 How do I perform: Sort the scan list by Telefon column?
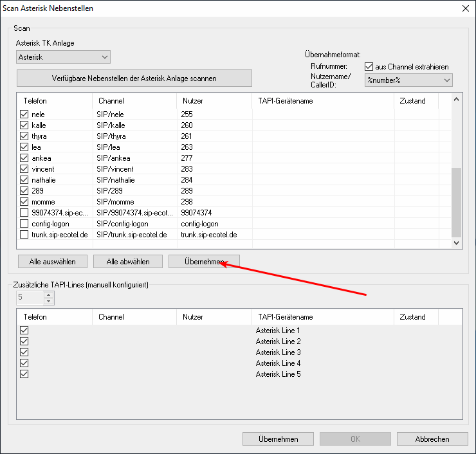tap(55, 101)
